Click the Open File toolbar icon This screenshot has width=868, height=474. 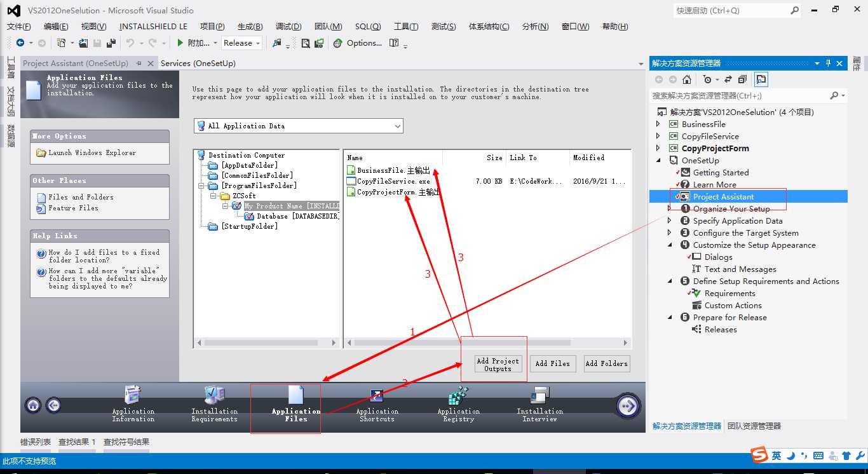[x=83, y=43]
